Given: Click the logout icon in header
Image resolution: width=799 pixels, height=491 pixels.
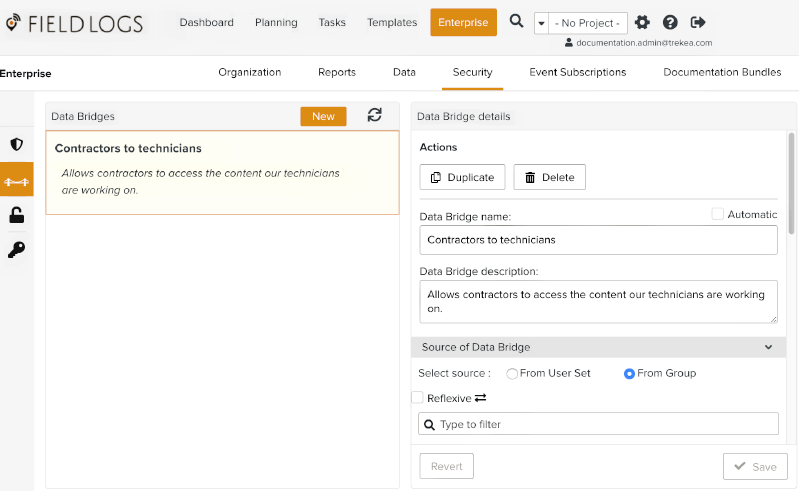Looking at the screenshot, I should point(698,22).
